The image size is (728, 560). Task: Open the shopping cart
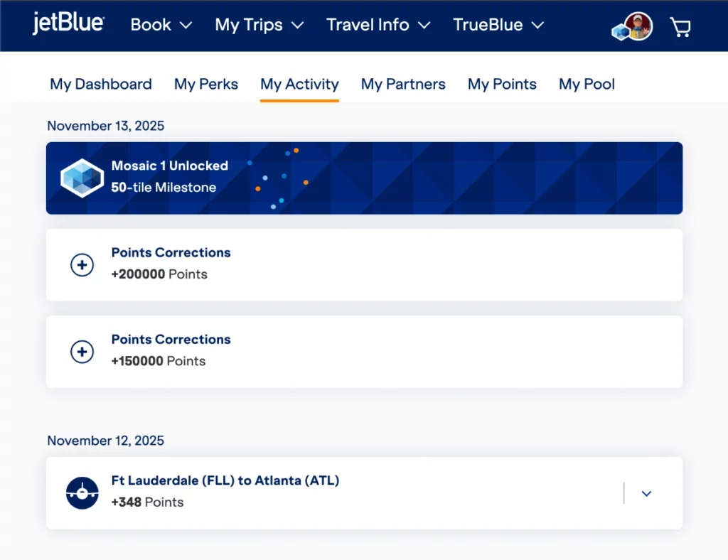(680, 26)
